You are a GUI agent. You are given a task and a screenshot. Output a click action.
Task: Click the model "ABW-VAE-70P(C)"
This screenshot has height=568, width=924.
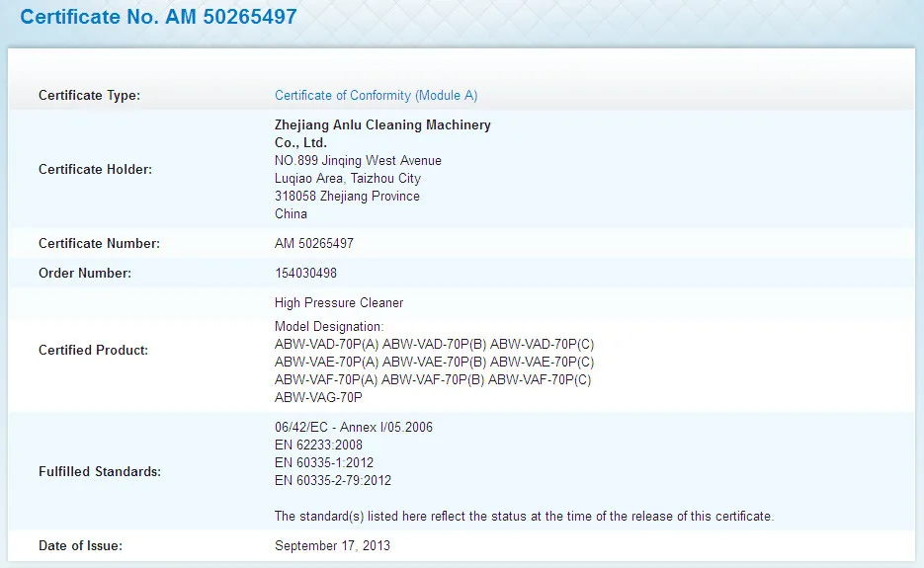tap(543, 362)
